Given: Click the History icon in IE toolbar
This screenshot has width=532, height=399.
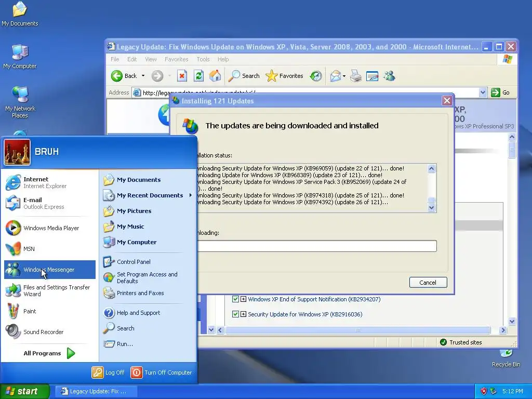Looking at the screenshot, I should coord(316,76).
